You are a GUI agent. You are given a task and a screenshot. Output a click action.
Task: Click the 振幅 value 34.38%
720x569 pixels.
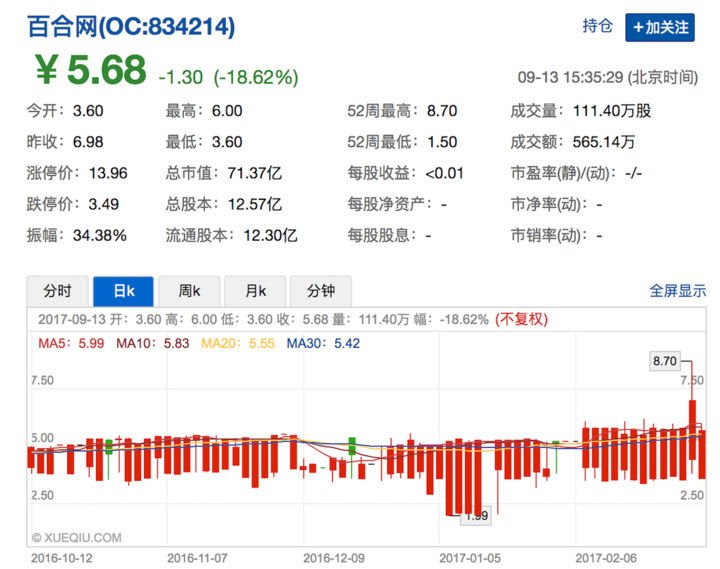tap(100, 235)
